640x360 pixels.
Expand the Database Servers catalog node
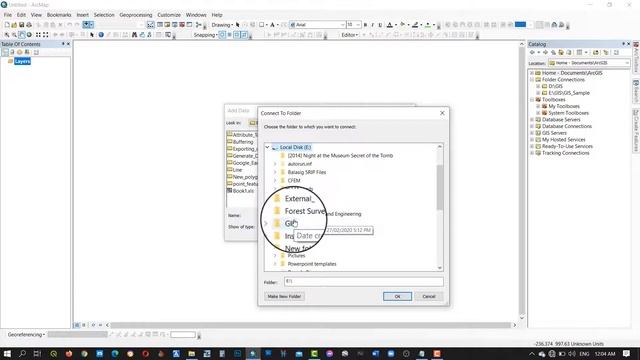click(x=532, y=120)
